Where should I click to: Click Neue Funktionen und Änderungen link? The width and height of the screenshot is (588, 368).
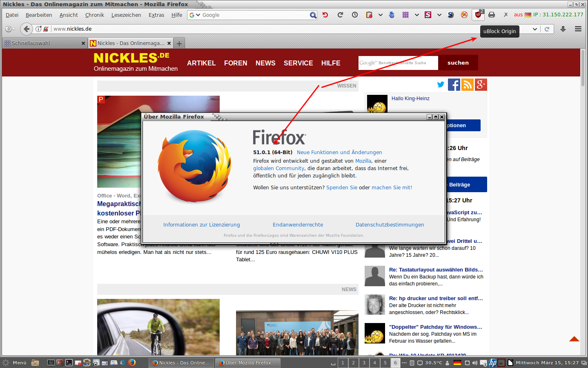pos(339,153)
